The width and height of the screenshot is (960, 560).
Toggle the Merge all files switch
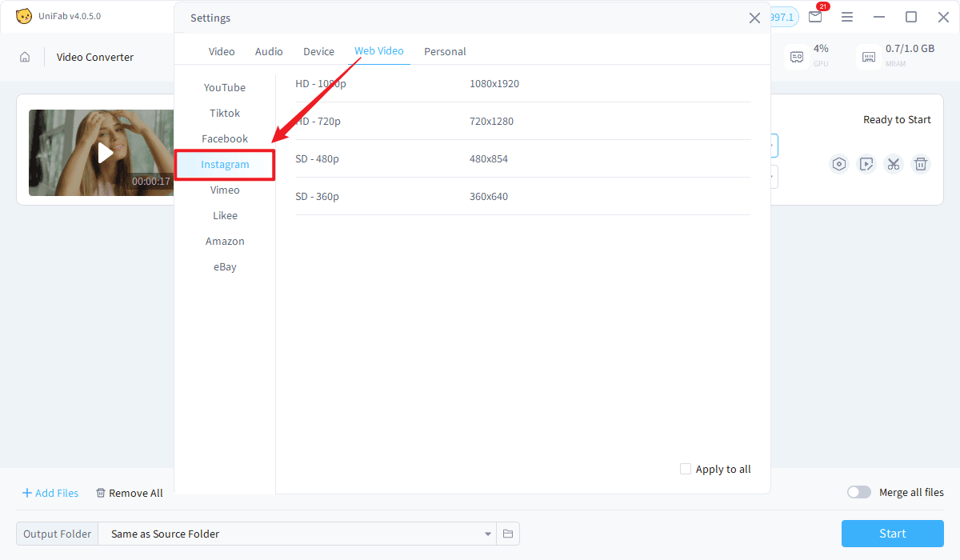(x=858, y=491)
